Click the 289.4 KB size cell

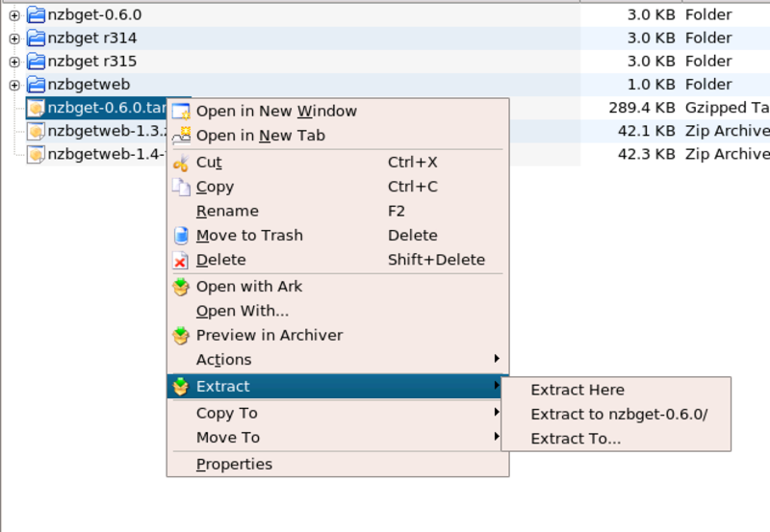point(642,108)
